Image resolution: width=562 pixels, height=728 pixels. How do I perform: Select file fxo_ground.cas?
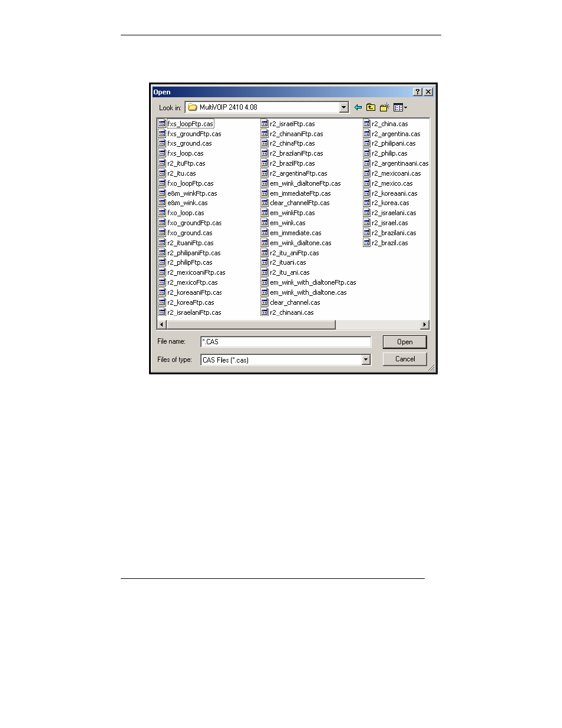190,233
